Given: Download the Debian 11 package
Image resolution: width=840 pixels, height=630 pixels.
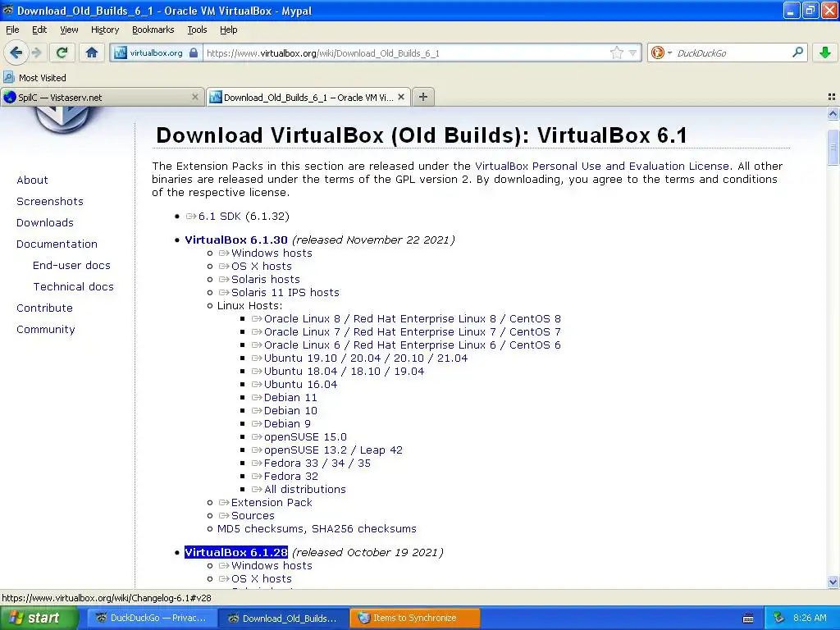Looking at the screenshot, I should click(x=290, y=398).
